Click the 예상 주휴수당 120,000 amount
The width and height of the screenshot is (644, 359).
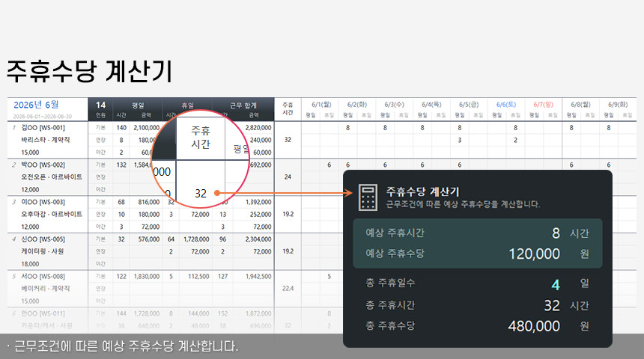coord(534,254)
